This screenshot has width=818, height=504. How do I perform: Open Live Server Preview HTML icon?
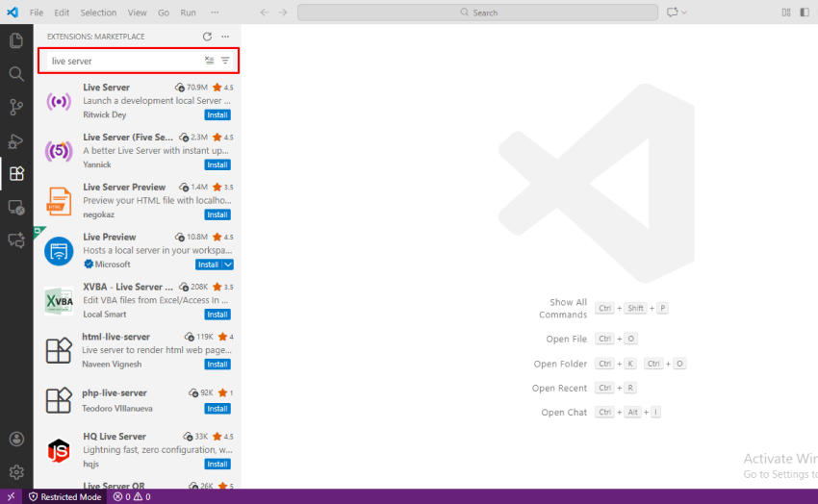[59, 201]
